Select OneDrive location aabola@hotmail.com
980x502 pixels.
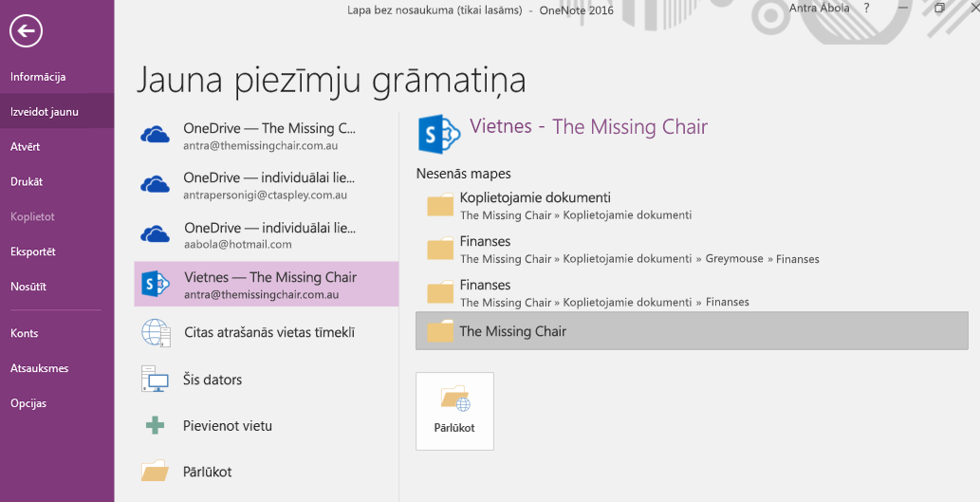tap(267, 235)
